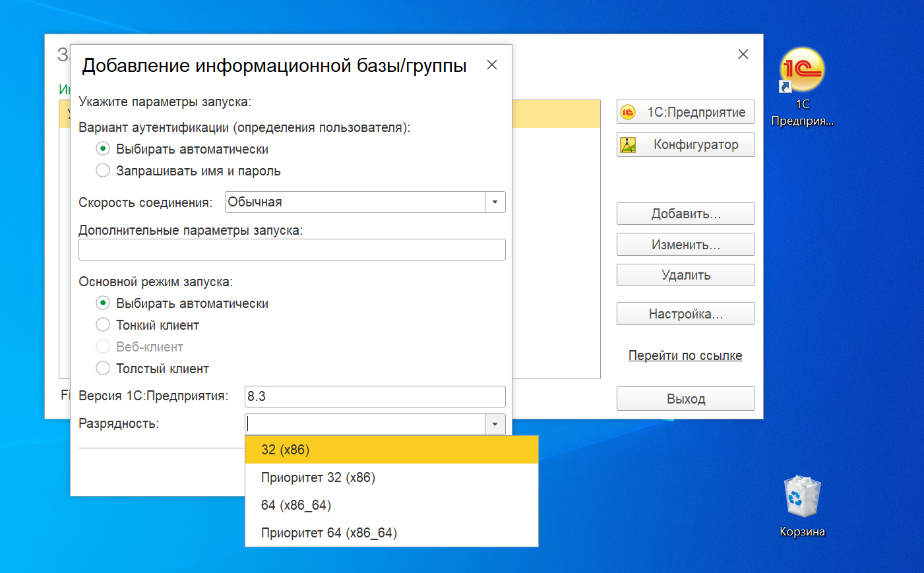The image size is (924, 573).
Task: Choose Тонкий клиент launch mode
Action: click(x=103, y=325)
